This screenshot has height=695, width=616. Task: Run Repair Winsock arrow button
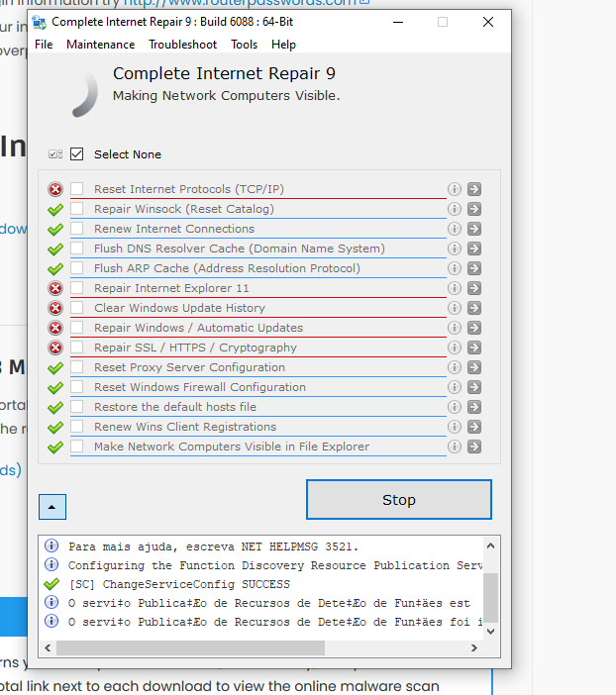[474, 209]
